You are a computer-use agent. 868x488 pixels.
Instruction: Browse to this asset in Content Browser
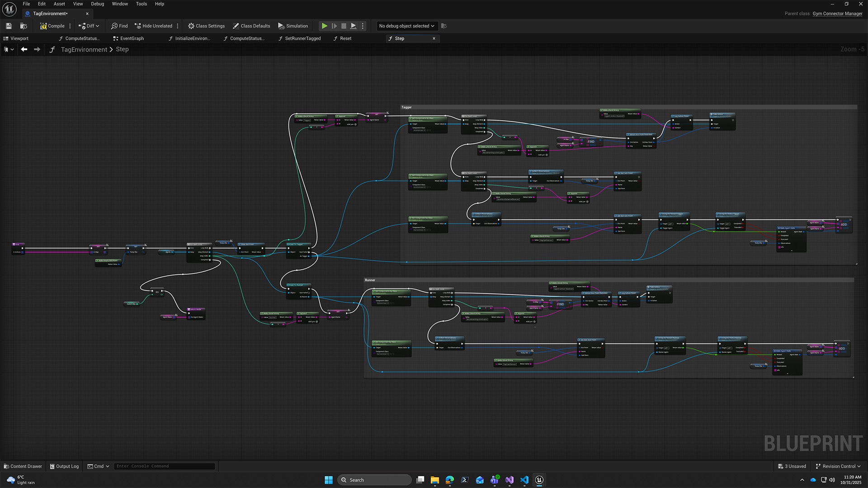click(24, 26)
